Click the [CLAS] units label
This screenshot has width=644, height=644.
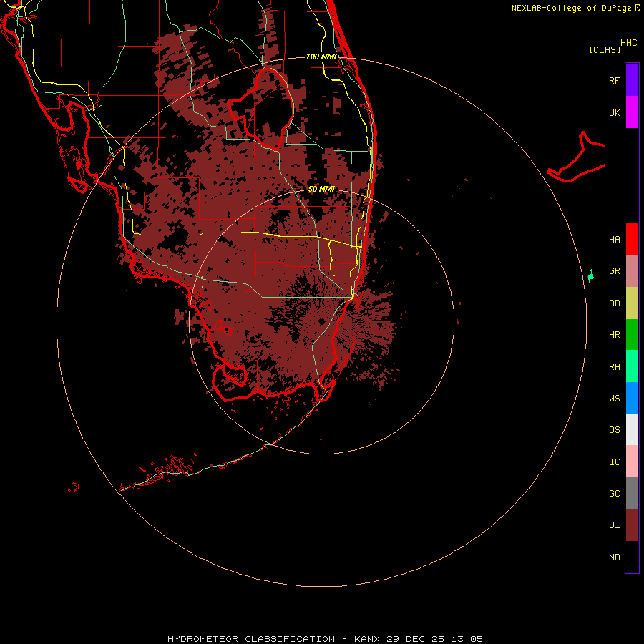pos(604,49)
